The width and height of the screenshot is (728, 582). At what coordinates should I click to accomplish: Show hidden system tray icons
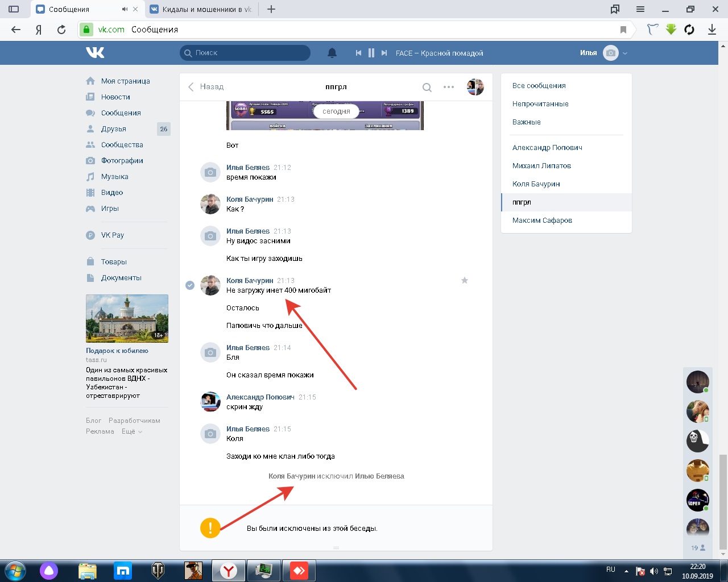626,571
